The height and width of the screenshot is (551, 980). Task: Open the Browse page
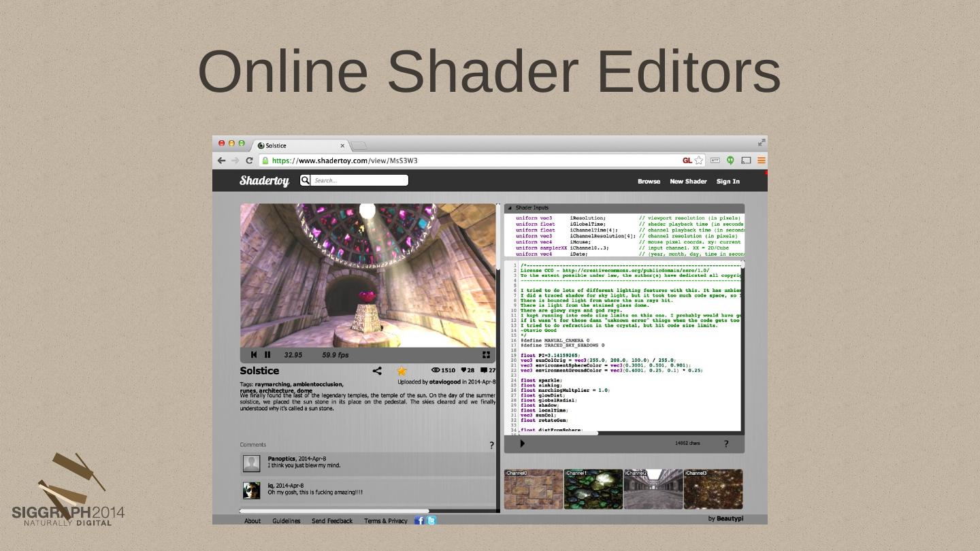pos(649,181)
